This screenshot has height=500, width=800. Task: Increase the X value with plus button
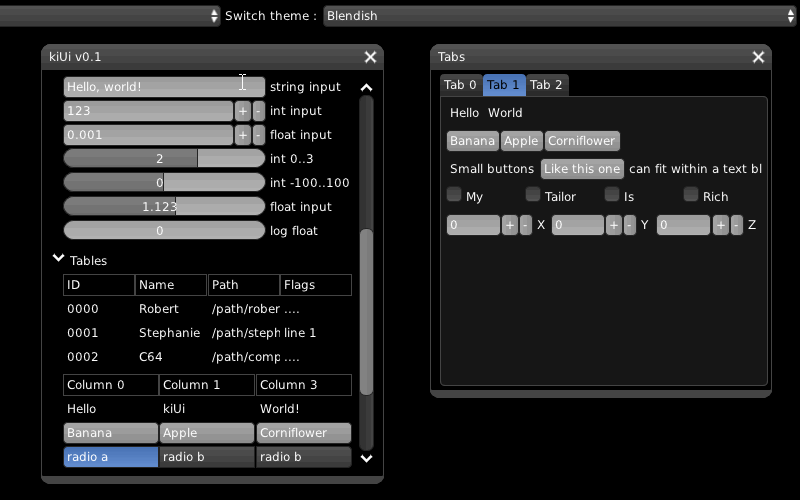coord(510,225)
